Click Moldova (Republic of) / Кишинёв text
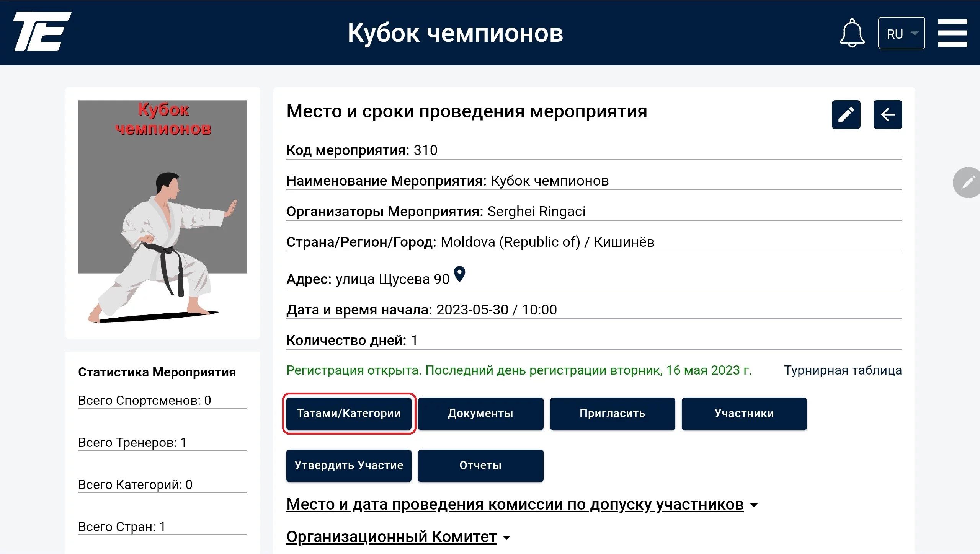 (547, 242)
